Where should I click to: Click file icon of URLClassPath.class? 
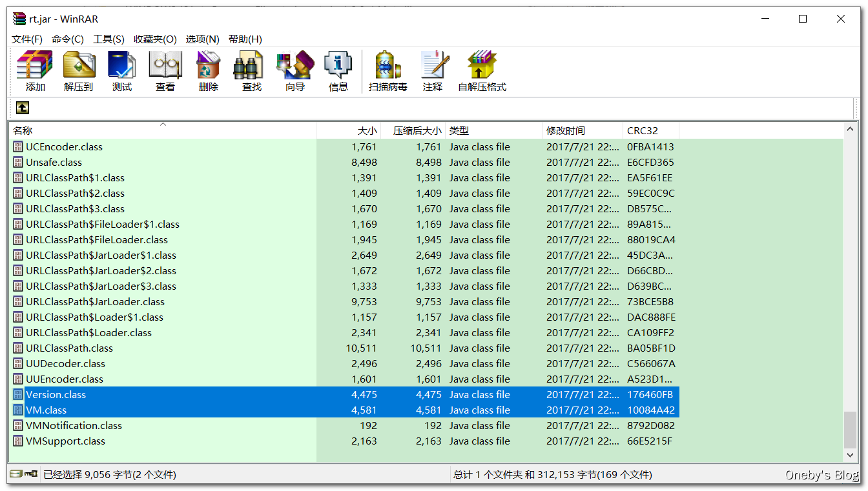(18, 348)
